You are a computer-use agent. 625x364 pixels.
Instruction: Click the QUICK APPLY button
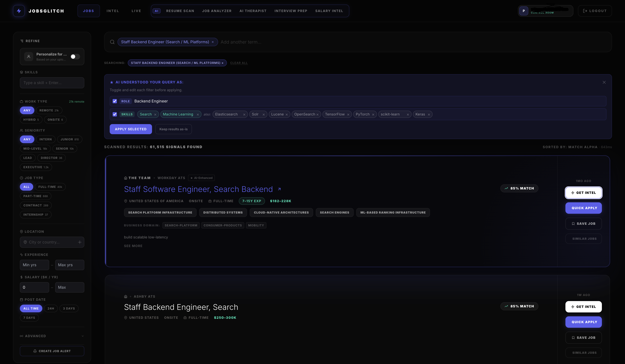(583, 208)
